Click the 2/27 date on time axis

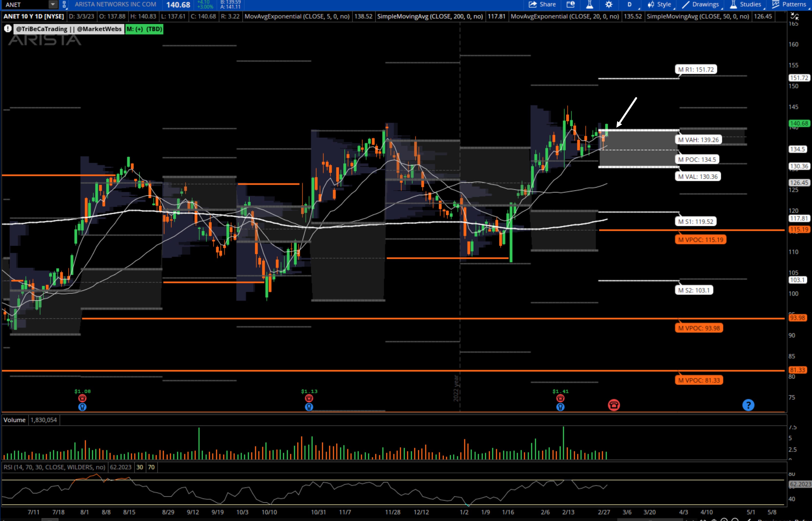[604, 512]
